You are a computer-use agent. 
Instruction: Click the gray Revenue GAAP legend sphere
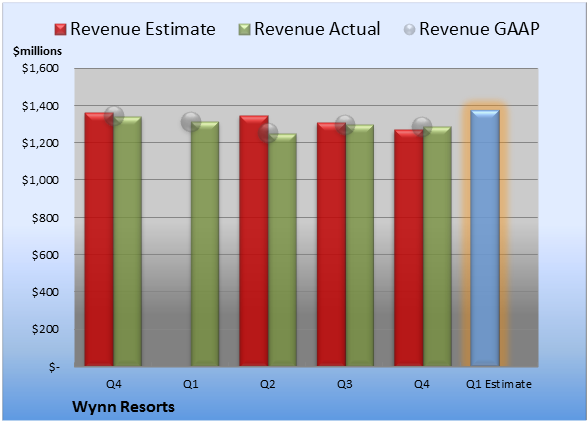pos(410,30)
